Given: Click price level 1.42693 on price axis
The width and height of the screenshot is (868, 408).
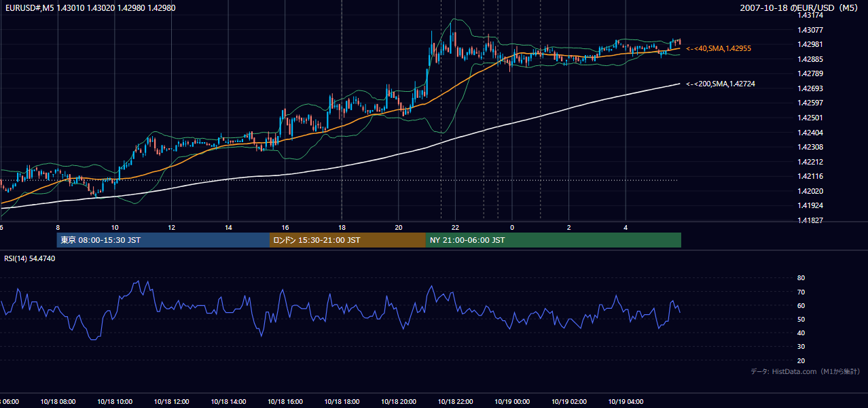Looking at the screenshot, I should pos(810,88).
